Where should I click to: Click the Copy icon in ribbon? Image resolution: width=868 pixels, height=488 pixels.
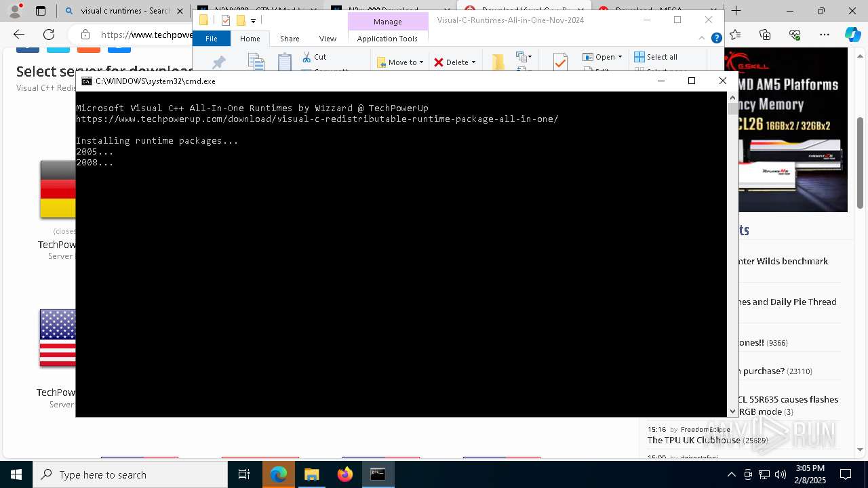click(x=256, y=62)
